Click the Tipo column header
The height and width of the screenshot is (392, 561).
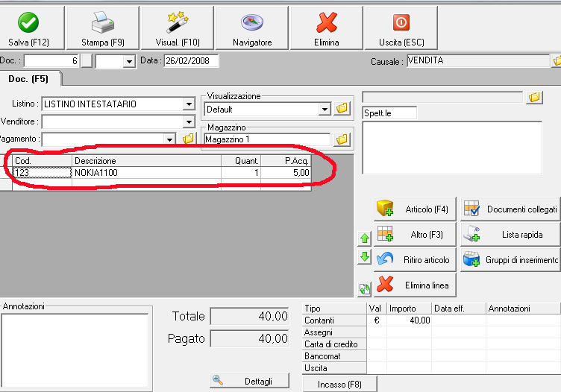click(x=334, y=309)
